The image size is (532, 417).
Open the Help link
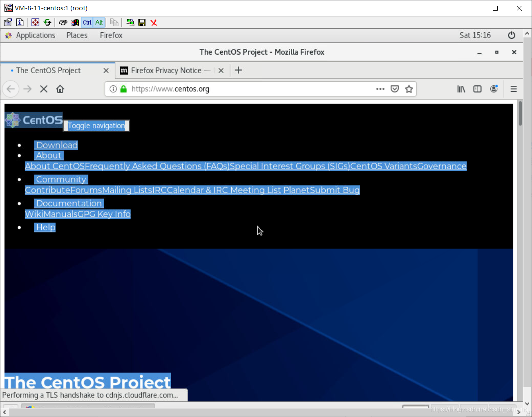(45, 227)
